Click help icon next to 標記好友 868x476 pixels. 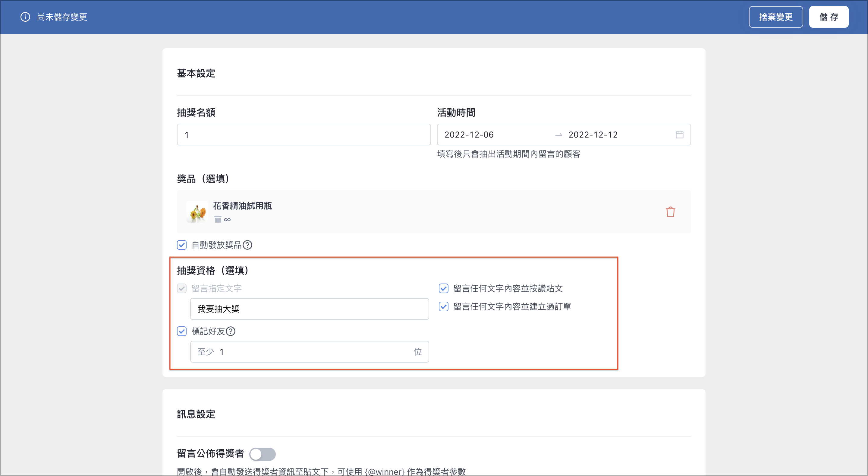[231, 331]
